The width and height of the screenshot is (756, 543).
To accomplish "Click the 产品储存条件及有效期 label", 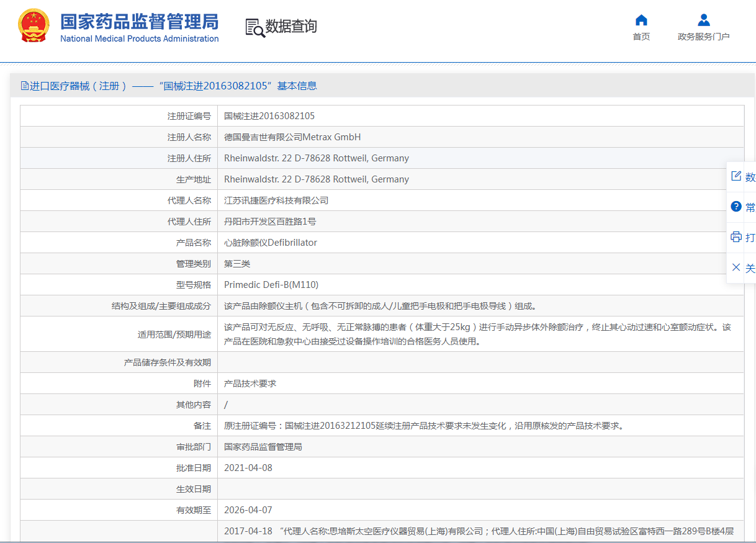I will coord(168,362).
